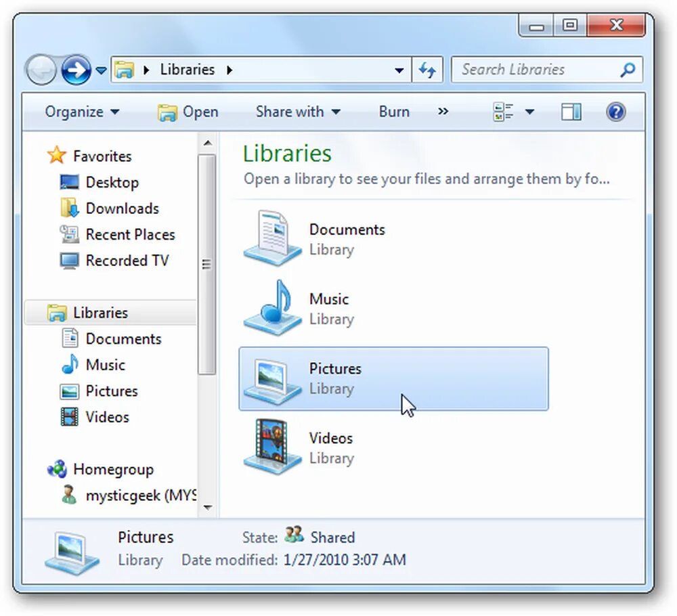The width and height of the screenshot is (677, 616).
Task: Select the Music Library item
Action: click(x=393, y=309)
